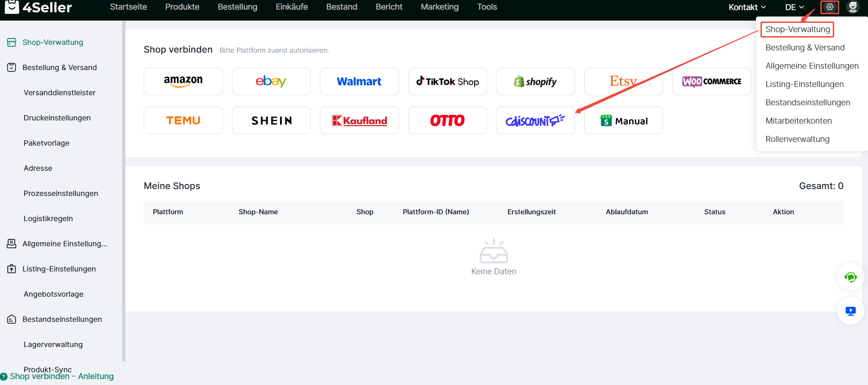Choose Bestellung & Versand in settings dropdown
Image resolution: width=868 pixels, height=385 pixels.
(805, 48)
